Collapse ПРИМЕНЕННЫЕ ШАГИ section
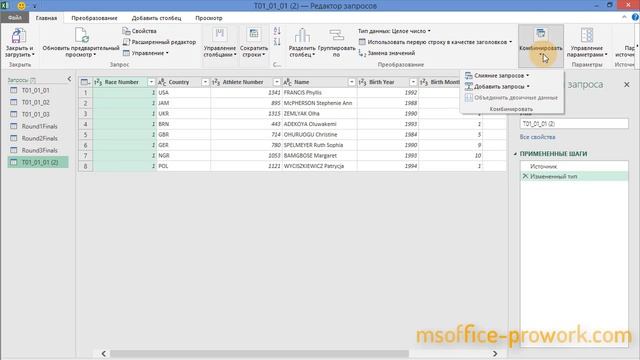 coord(516,154)
